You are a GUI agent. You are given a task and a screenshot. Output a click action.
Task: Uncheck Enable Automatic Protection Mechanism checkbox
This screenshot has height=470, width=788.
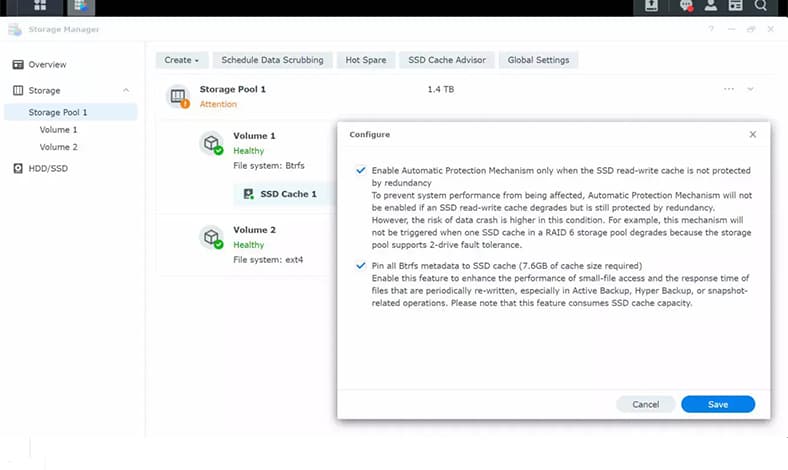361,170
